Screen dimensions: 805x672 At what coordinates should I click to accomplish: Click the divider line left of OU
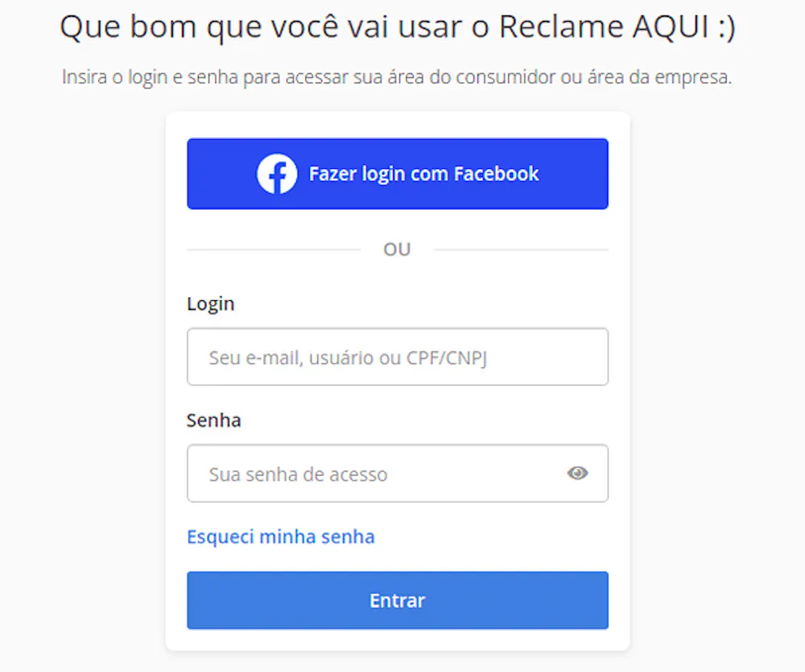[274, 249]
